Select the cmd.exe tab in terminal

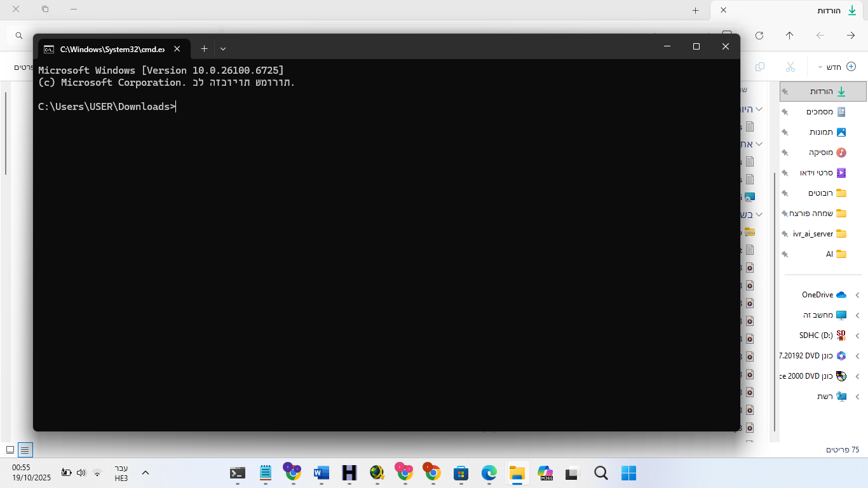point(108,49)
